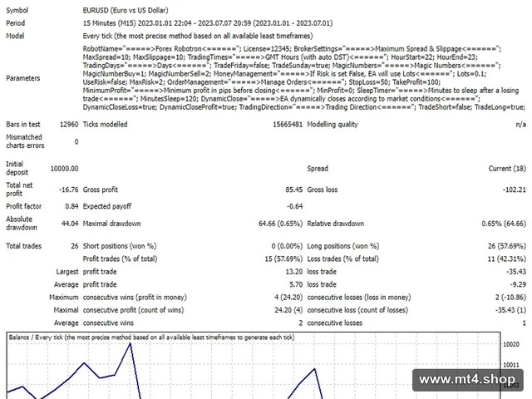Click the Parameters label
The image size is (532, 399).
click(22, 78)
